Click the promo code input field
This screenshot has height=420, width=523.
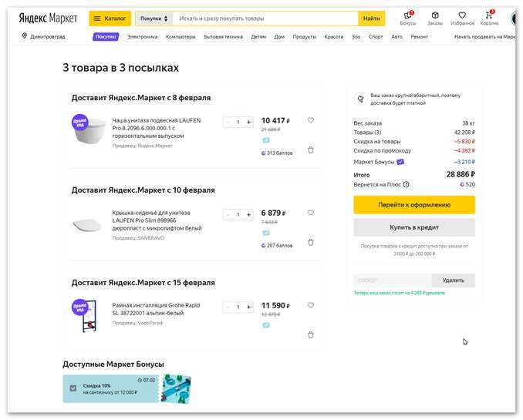tap(392, 281)
